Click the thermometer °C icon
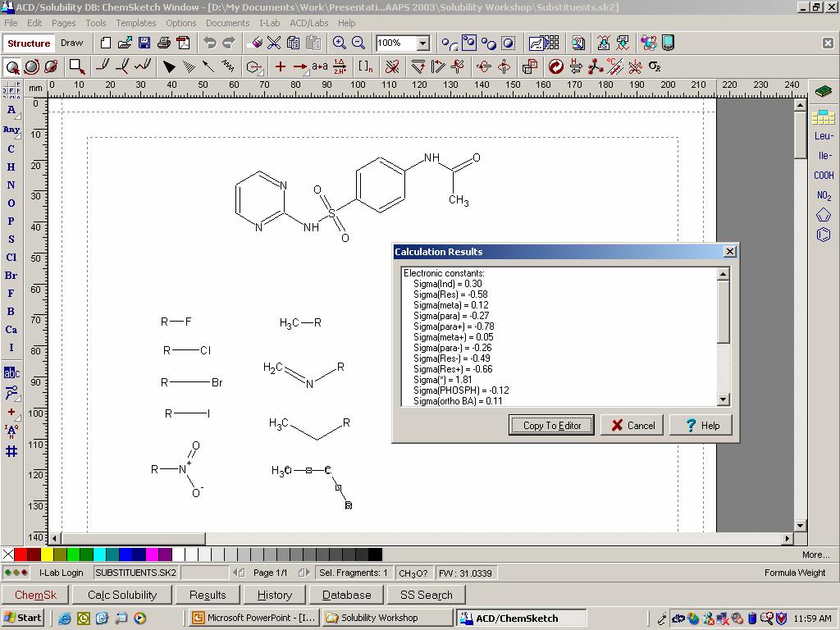Viewport: 840px width, 630px height. 615,66
